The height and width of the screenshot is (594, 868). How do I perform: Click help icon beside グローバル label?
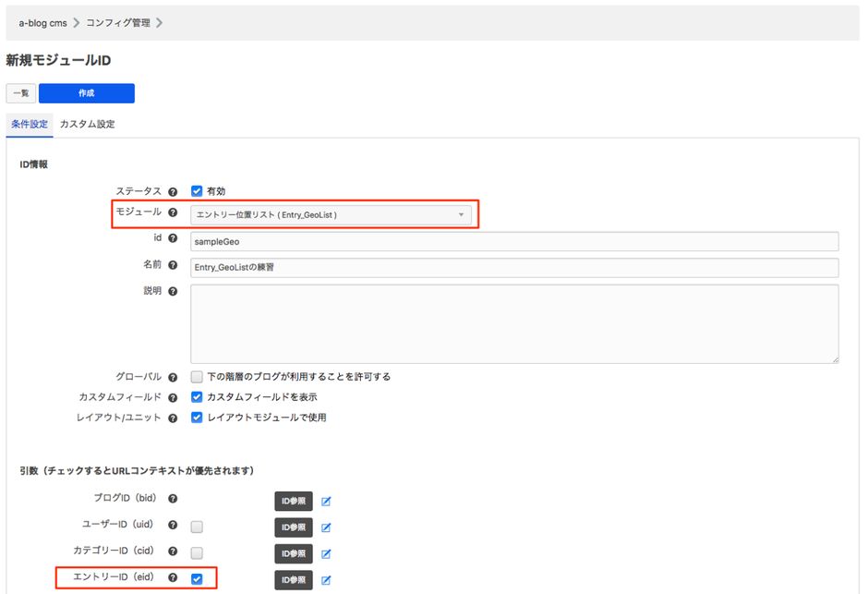click(173, 377)
